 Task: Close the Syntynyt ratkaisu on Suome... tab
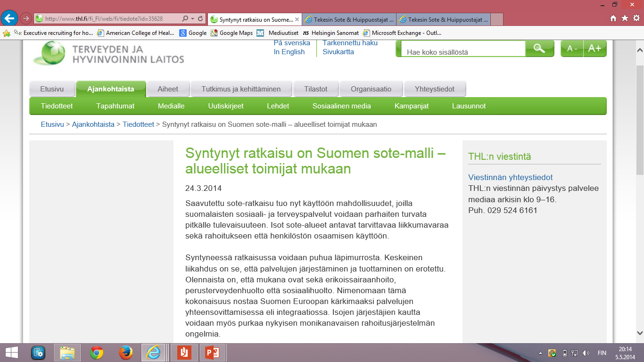tap(297, 19)
